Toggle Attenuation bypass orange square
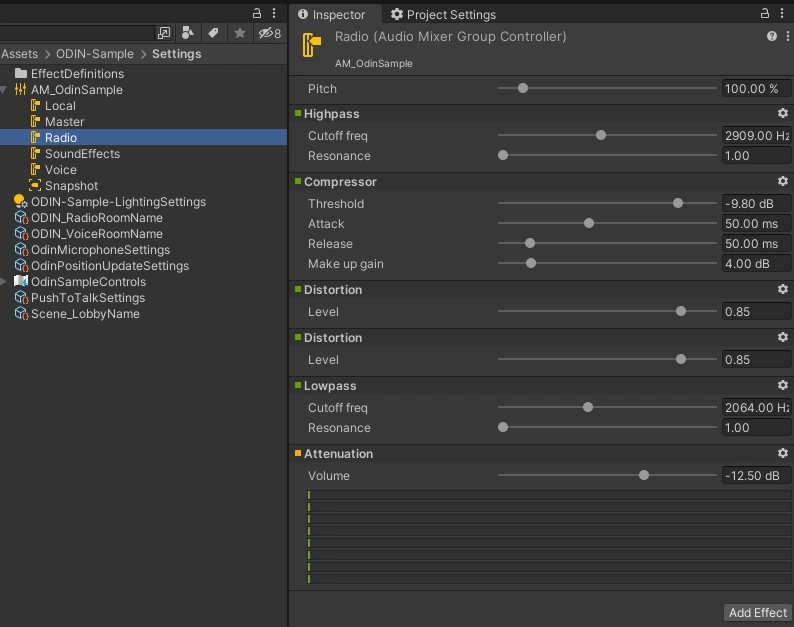This screenshot has height=627, width=794. pyautogui.click(x=298, y=453)
